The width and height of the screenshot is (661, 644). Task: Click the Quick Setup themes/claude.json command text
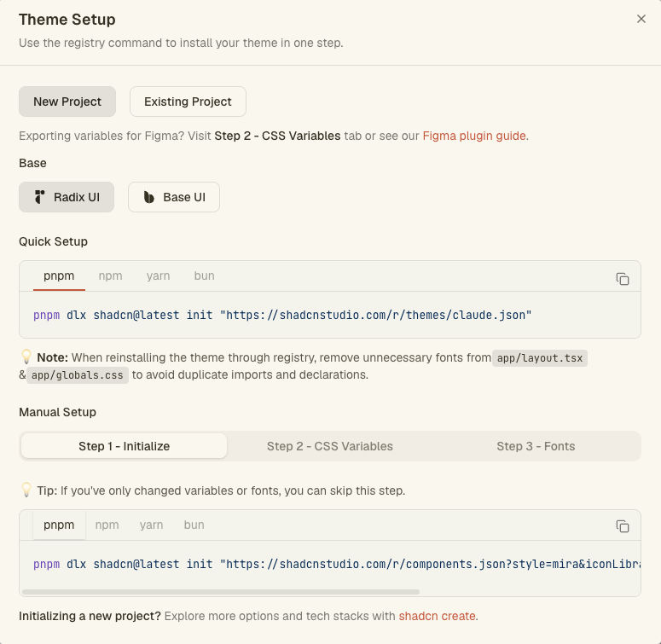(x=282, y=316)
